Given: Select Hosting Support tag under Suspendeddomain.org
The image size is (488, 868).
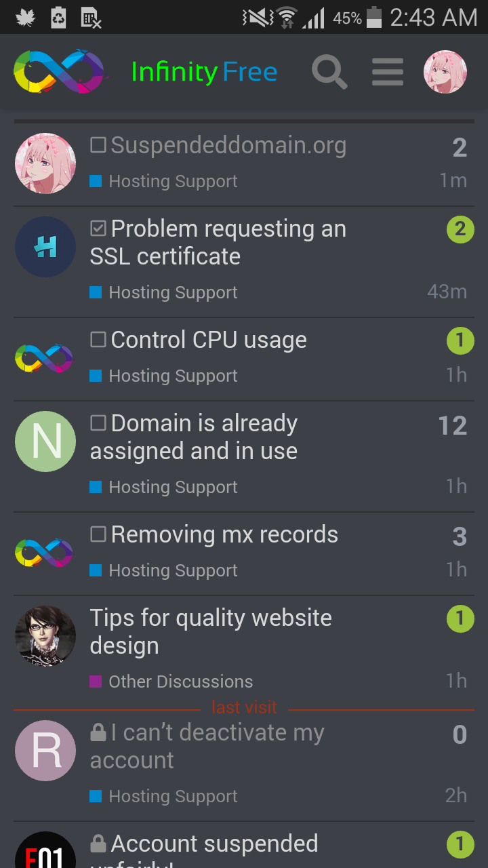Looking at the screenshot, I should pyautogui.click(x=173, y=181).
